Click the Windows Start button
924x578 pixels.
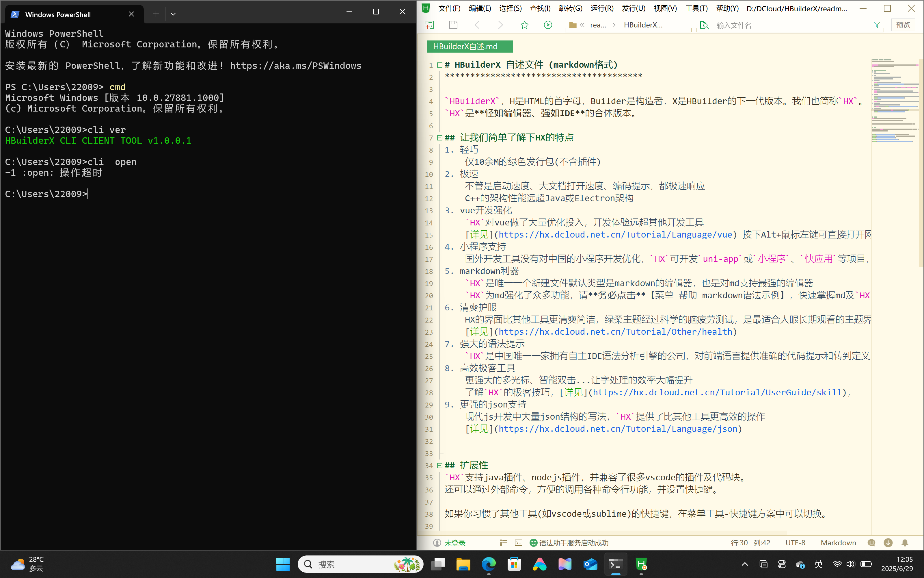[x=283, y=564]
